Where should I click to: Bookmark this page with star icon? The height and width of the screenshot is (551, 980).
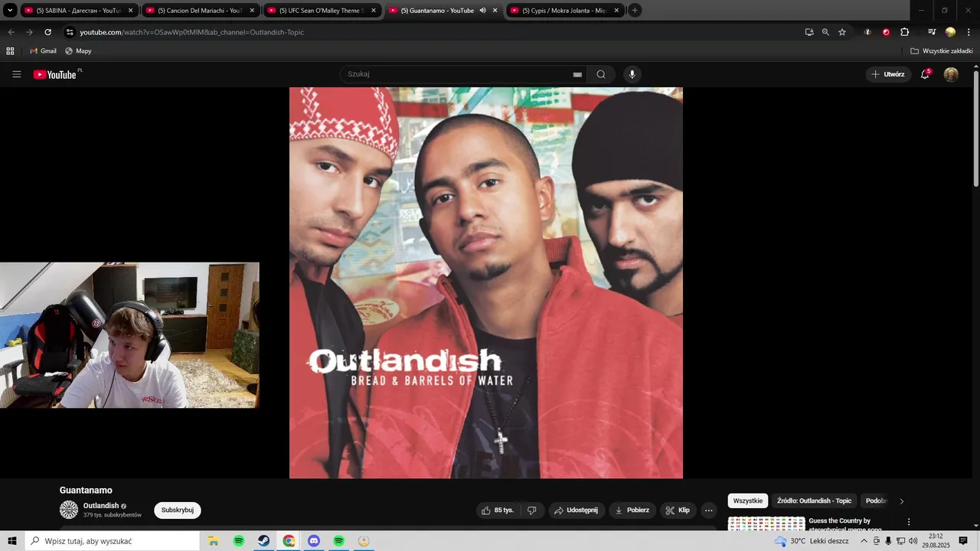pyautogui.click(x=842, y=32)
